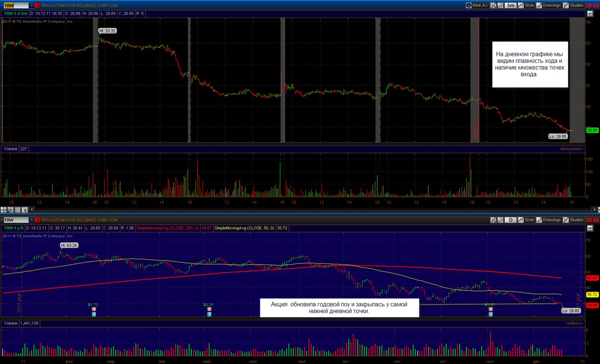Viewport: 600px width, 364px height.
Task: Click the crossed-tools icon in lower chart toolbar
Action: [x=494, y=220]
